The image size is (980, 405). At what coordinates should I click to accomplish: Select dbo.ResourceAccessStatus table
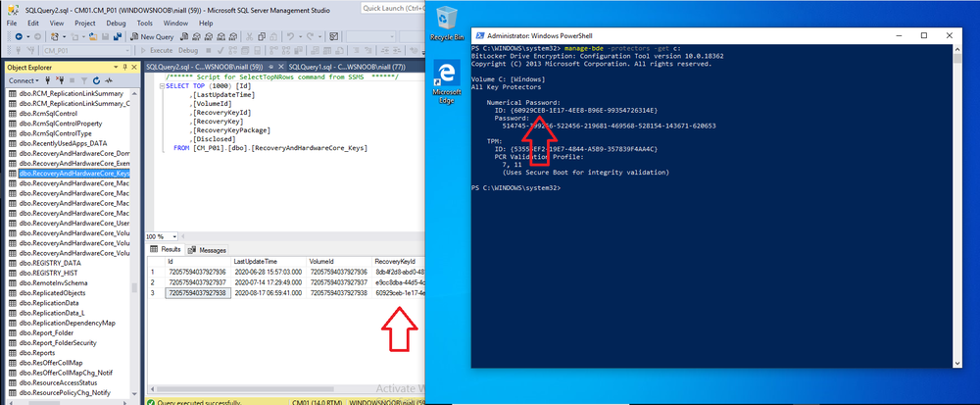[58, 383]
